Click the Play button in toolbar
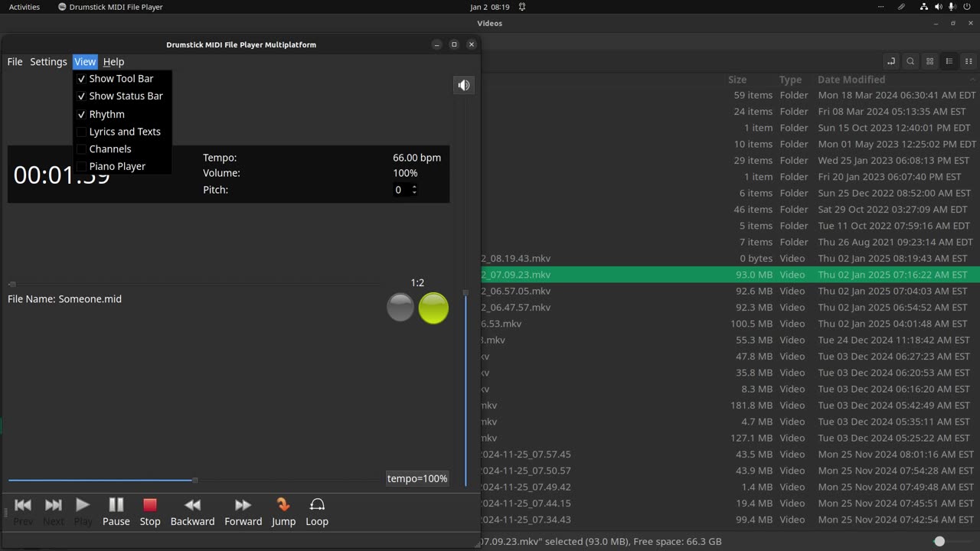Screen dimensions: 980x551 click(83, 511)
